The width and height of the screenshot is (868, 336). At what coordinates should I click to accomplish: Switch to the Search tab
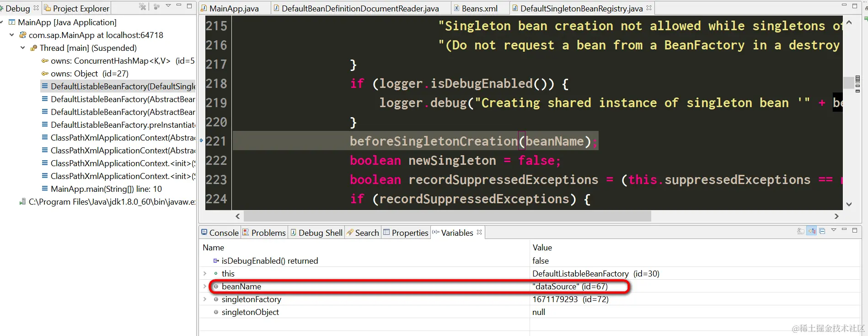click(x=363, y=233)
